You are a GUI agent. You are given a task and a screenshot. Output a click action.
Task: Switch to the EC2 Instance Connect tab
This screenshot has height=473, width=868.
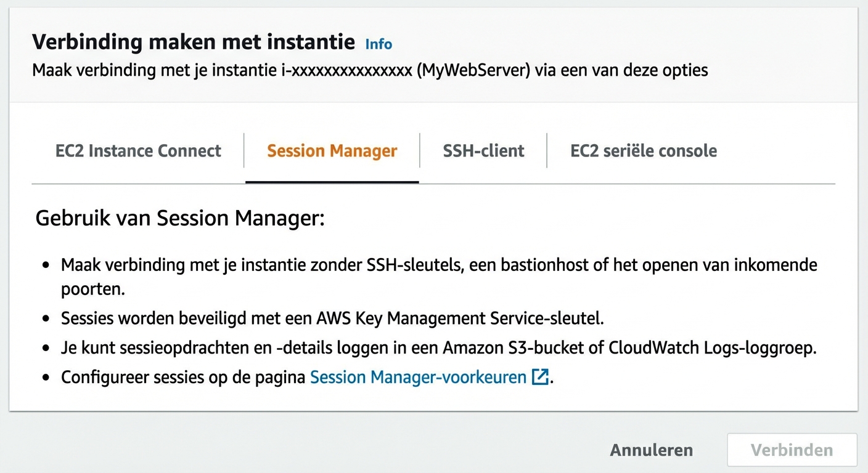(138, 150)
